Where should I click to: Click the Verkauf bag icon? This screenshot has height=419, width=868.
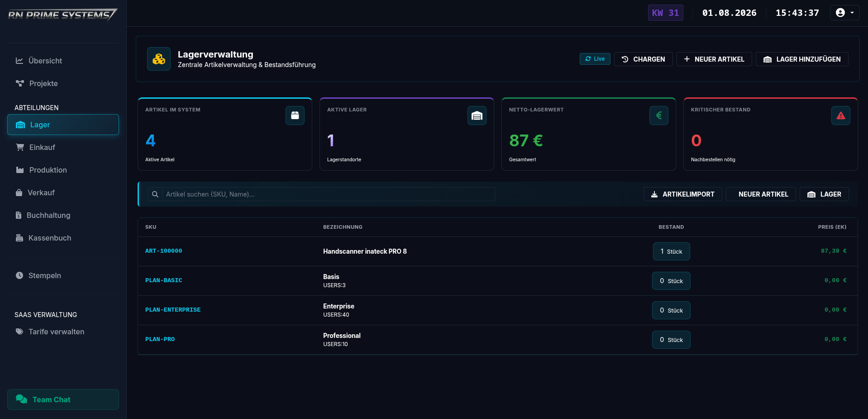point(19,193)
